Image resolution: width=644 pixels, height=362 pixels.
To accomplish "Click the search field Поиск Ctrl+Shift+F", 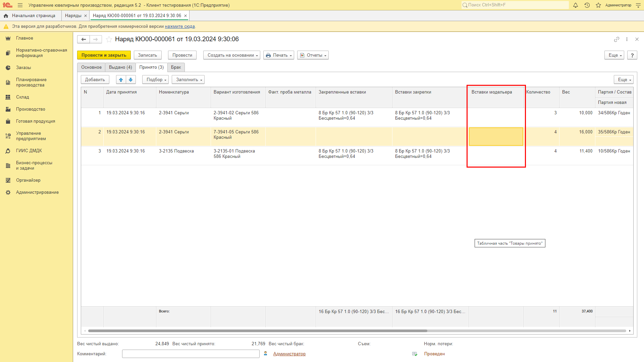I will 515,5.
